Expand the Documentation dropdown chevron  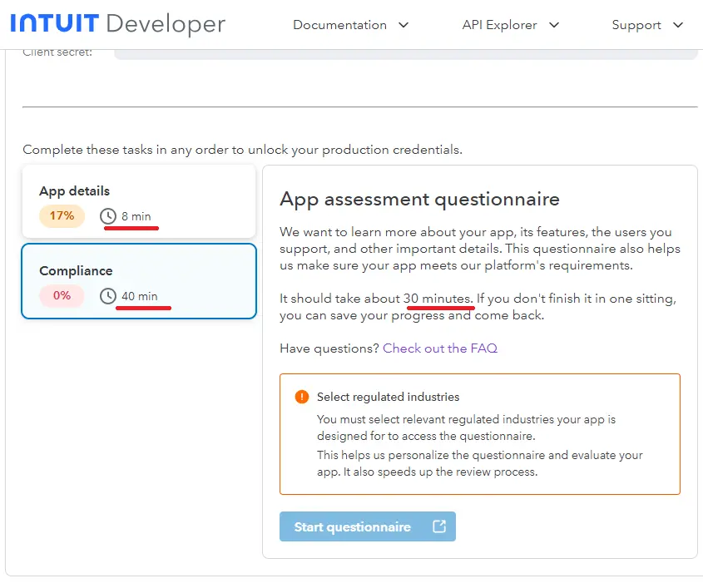[404, 25]
